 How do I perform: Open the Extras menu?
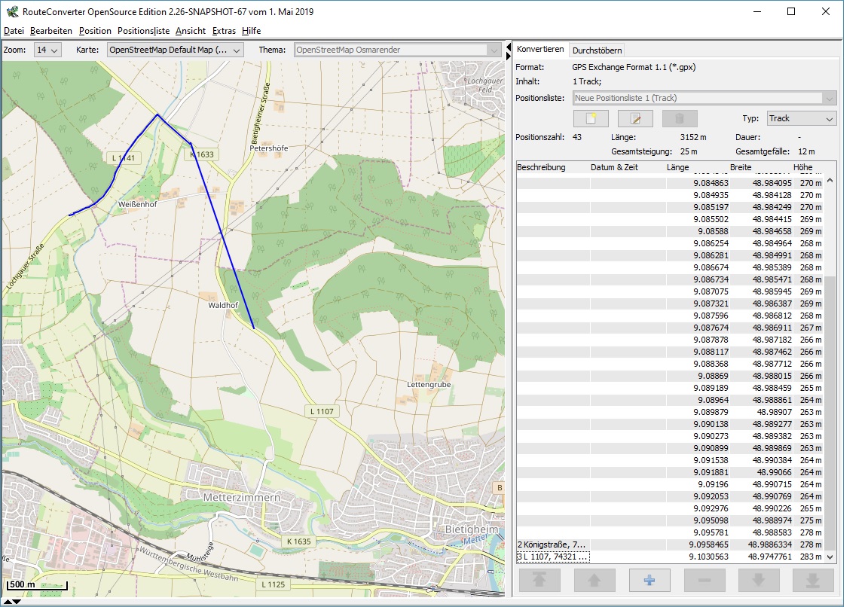click(x=224, y=31)
